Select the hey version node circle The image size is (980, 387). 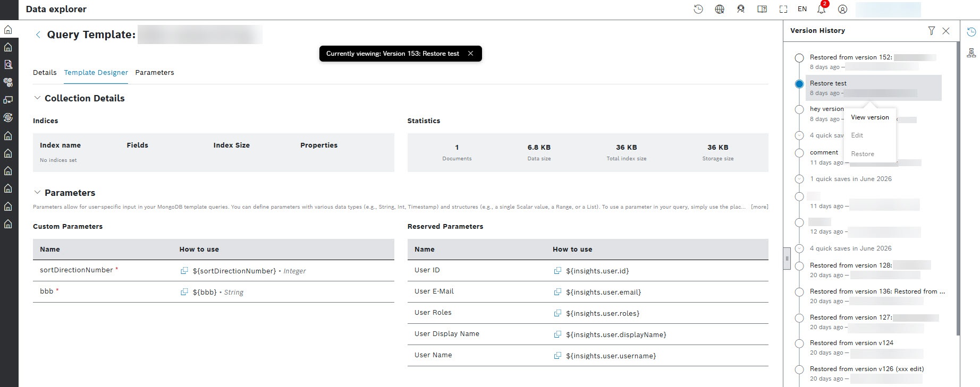[799, 110]
